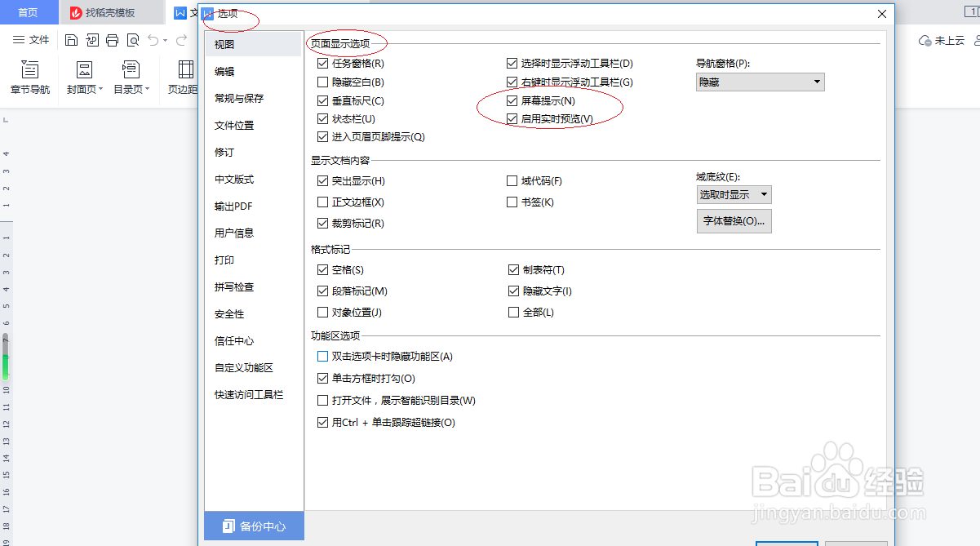Check the 域代码(F) field codes option
Screen dimensions: 980x546
(x=512, y=179)
